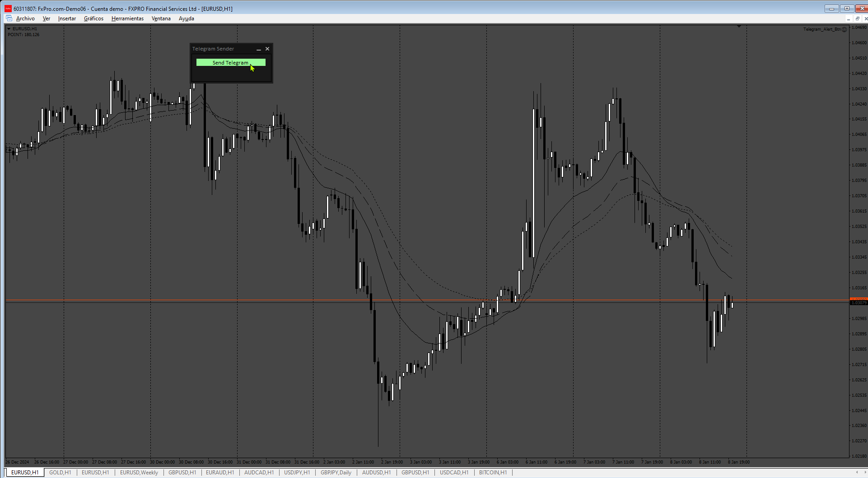
Task: Switch to the BITCOIN,H1 chart tab
Action: tap(493, 473)
